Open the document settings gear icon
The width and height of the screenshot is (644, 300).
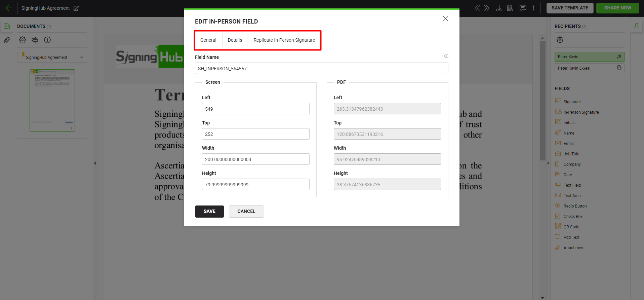[x=23, y=40]
